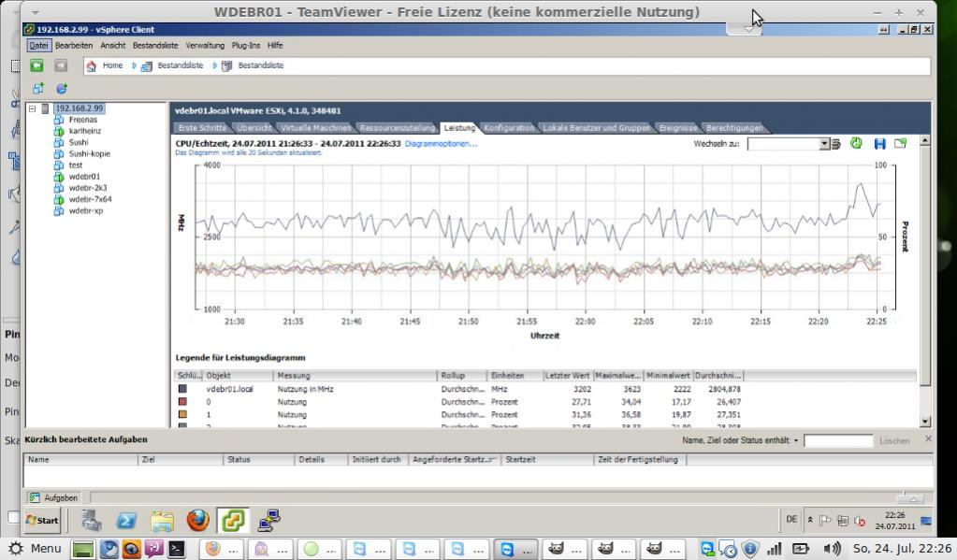The width and height of the screenshot is (957, 560).
Task: Launch Firefox from Windows taskbar
Action: coord(197,520)
